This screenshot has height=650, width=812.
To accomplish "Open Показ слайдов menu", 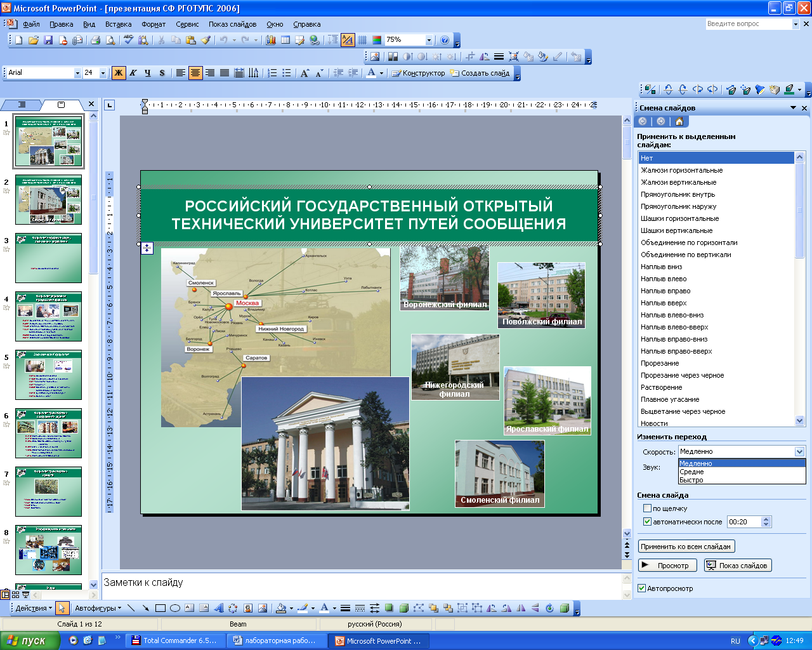I will (x=233, y=24).
